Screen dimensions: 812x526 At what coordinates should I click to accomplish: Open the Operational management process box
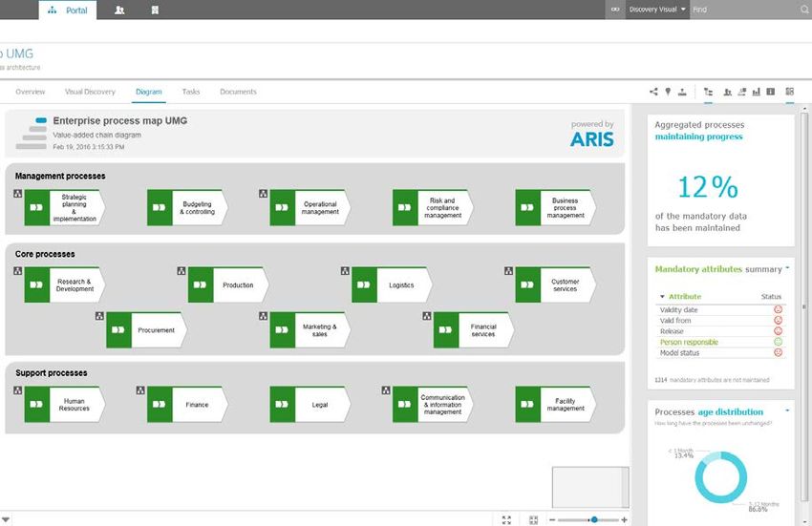[310, 207]
